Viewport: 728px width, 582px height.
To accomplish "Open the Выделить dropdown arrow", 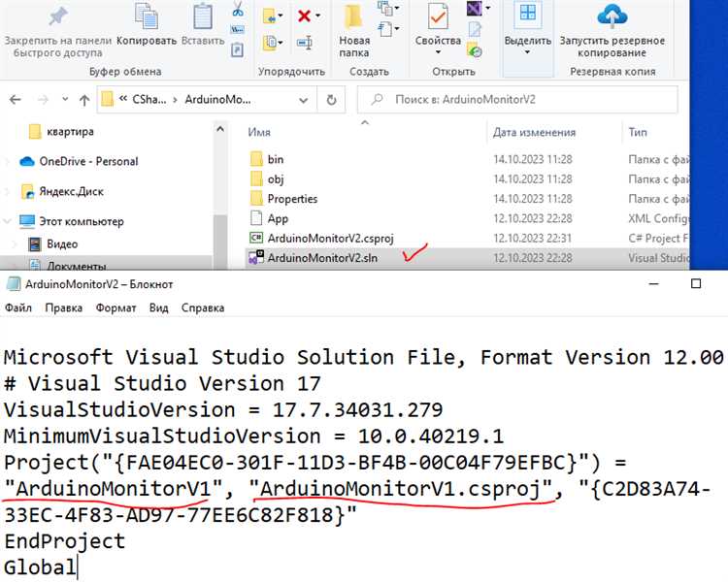I will pos(527,52).
